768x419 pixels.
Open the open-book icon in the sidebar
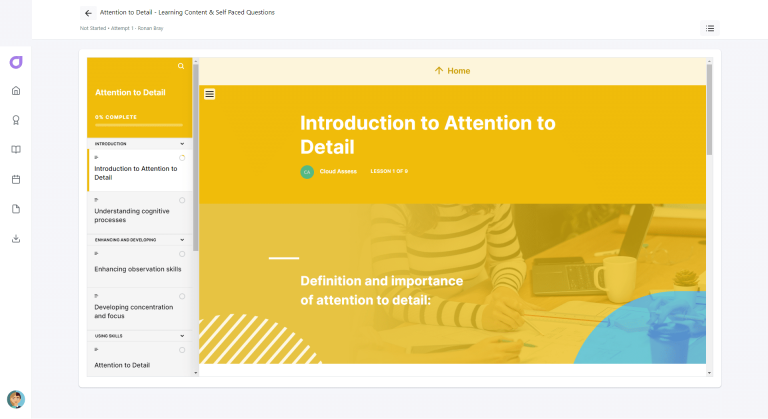coord(16,149)
